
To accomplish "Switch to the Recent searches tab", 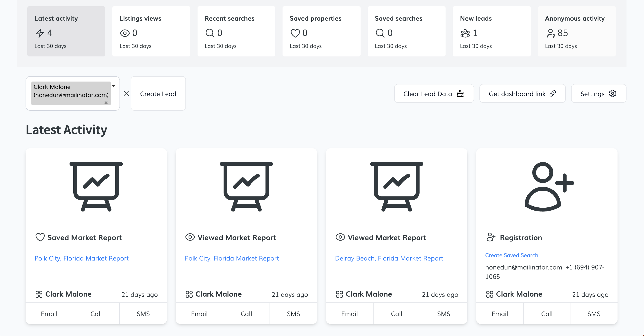I will 236,31.
